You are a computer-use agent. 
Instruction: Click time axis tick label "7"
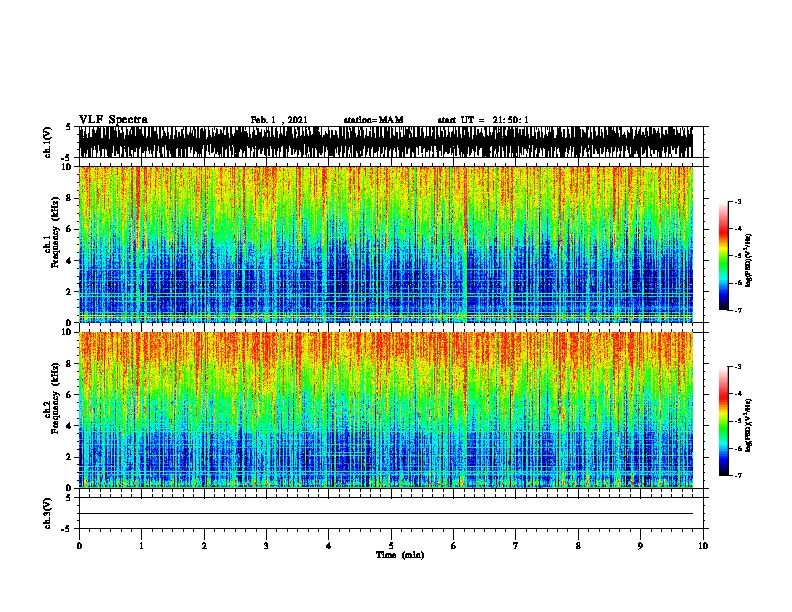pyautogui.click(x=516, y=546)
